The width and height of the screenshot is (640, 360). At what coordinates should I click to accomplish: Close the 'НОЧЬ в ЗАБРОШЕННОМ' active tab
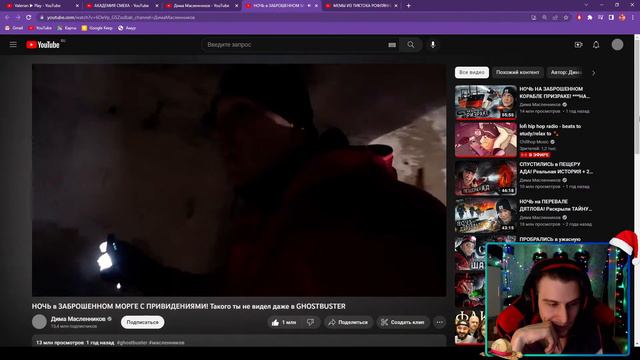pyautogui.click(x=316, y=6)
